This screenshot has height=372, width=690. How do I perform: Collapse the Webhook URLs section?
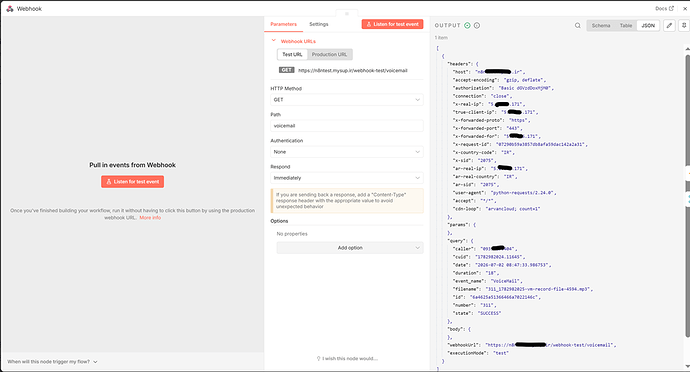(273, 41)
